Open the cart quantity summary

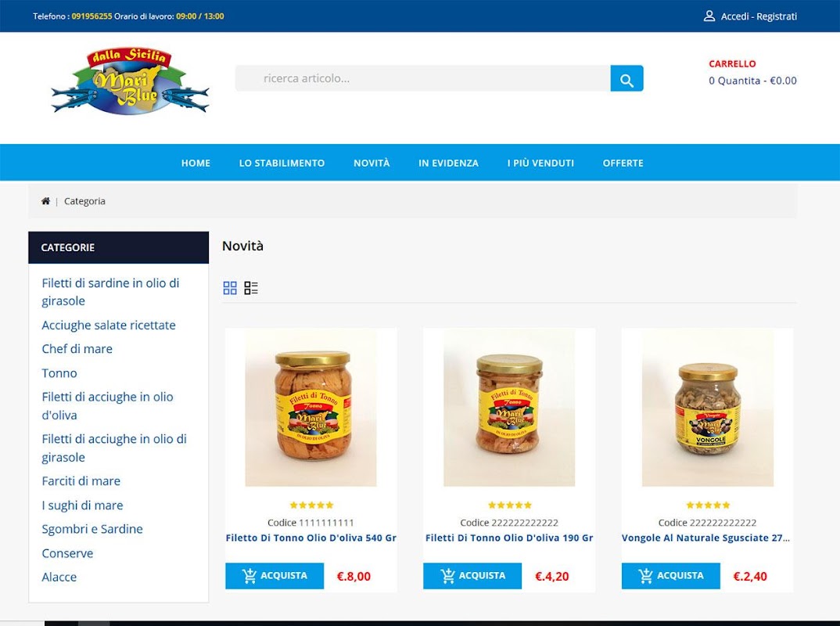752,81
